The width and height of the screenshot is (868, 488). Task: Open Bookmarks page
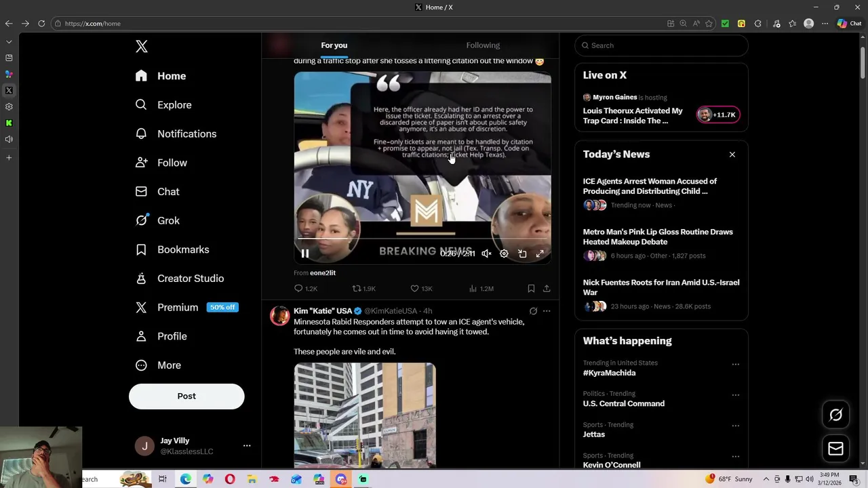coord(172,249)
